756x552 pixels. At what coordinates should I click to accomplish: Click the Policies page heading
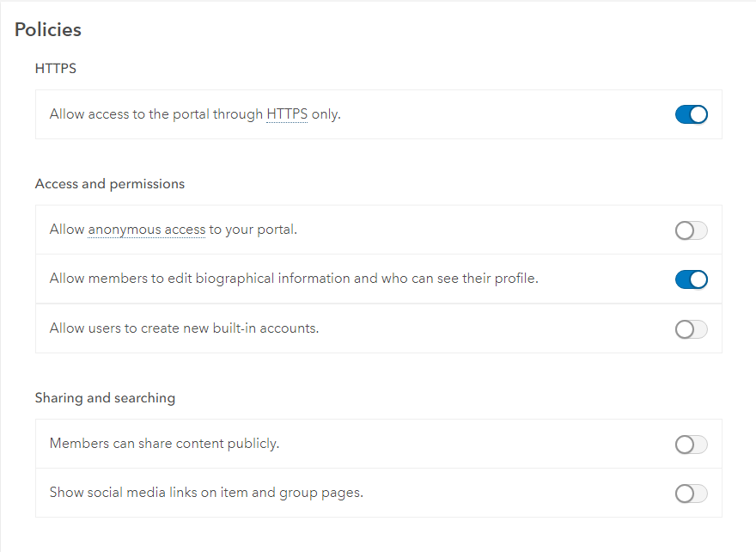[48, 30]
